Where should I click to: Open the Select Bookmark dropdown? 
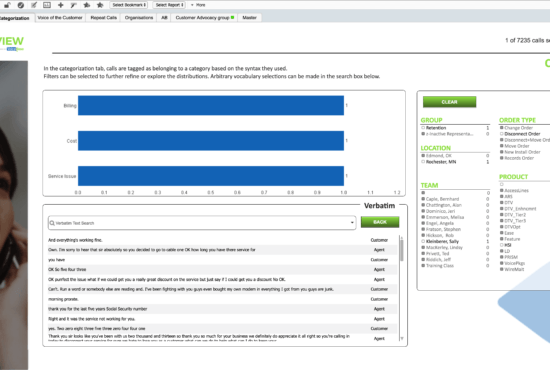pos(129,5)
